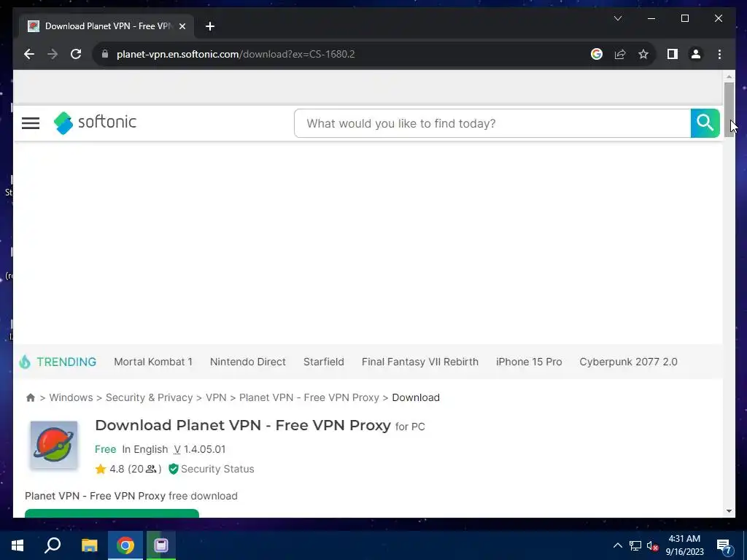The height and width of the screenshot is (560, 747).
Task: Open the Chrome side panel
Action: click(672, 54)
